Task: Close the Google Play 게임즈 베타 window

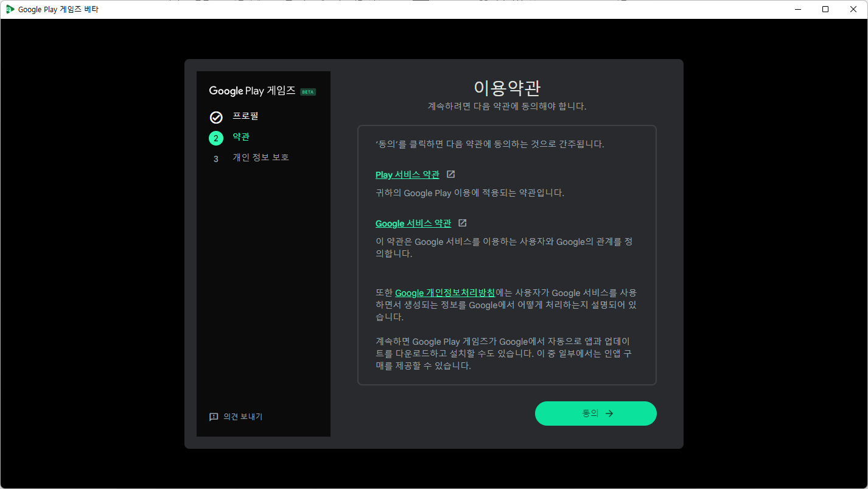Action: (853, 9)
